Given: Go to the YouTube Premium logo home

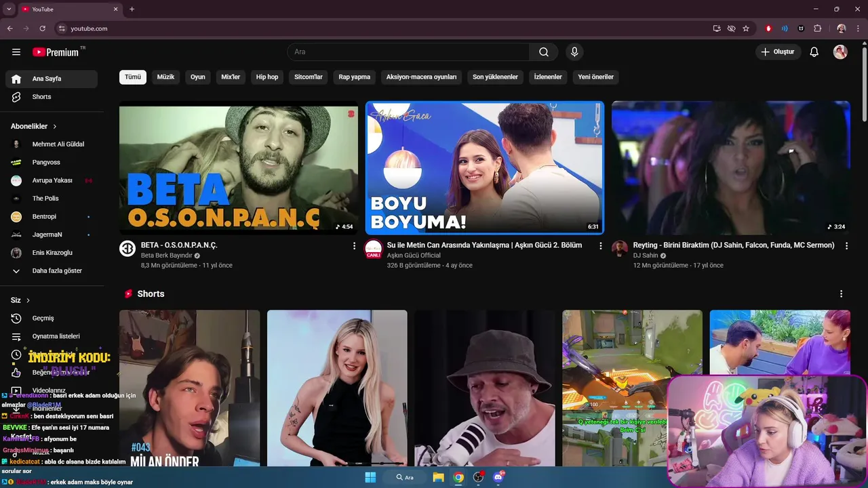Looking at the screenshot, I should pos(56,52).
